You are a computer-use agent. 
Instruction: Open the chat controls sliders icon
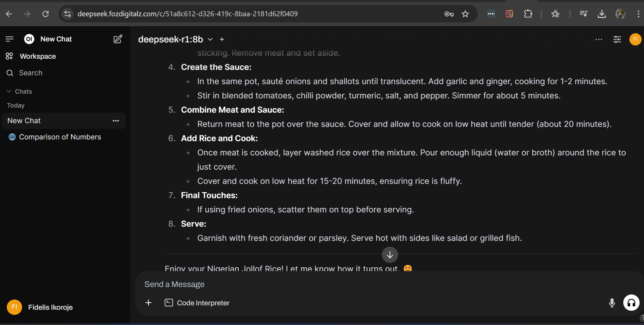[617, 39]
